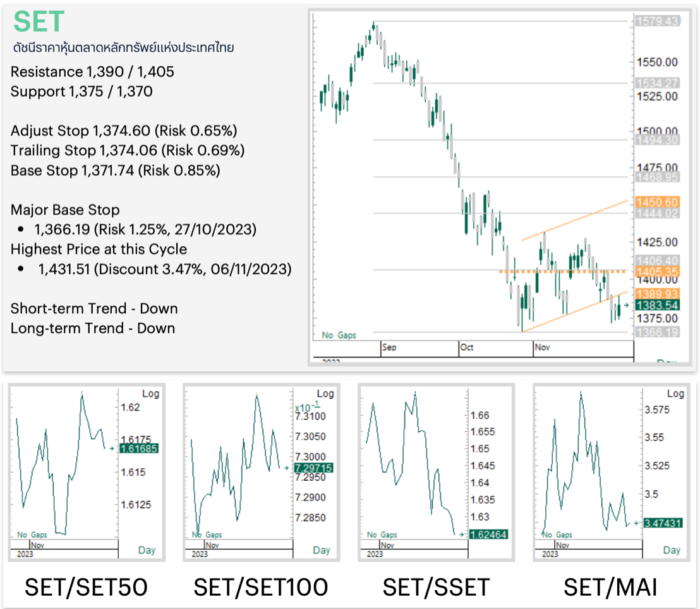
Task: Click the 1494.30 price level label
Action: (x=657, y=140)
